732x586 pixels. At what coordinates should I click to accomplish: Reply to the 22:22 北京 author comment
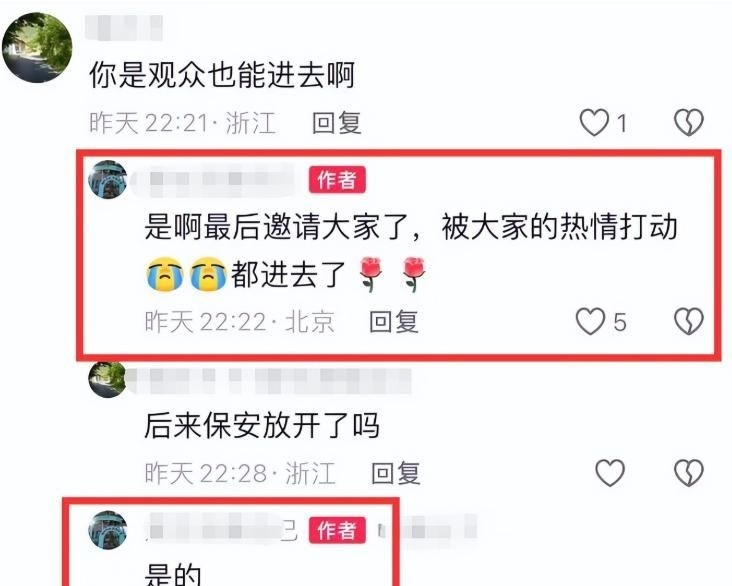tap(394, 321)
